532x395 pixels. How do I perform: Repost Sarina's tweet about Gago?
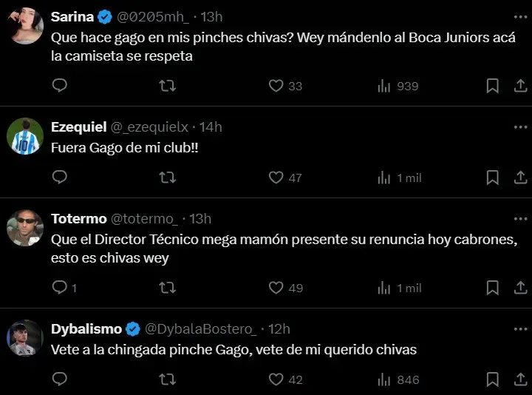[x=168, y=86]
